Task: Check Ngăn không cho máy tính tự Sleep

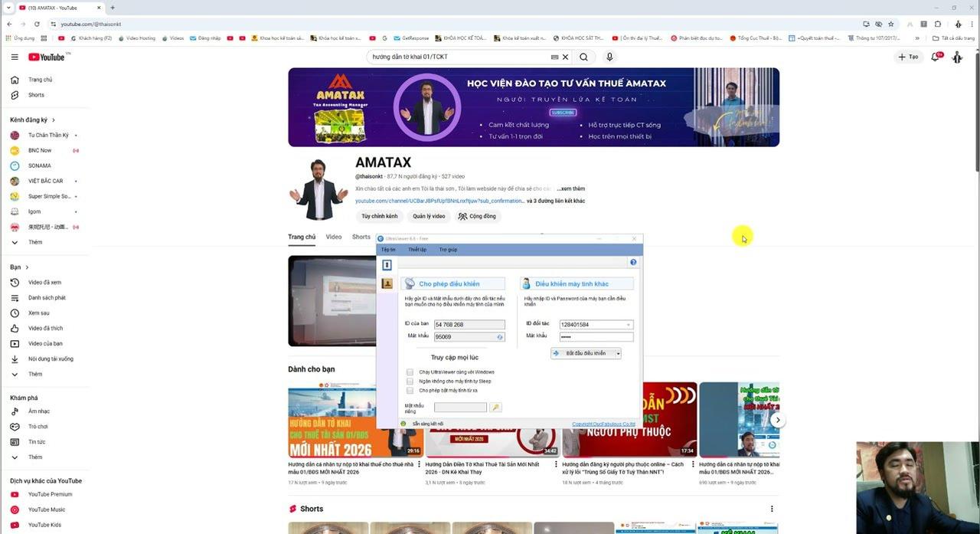Action: 410,382
